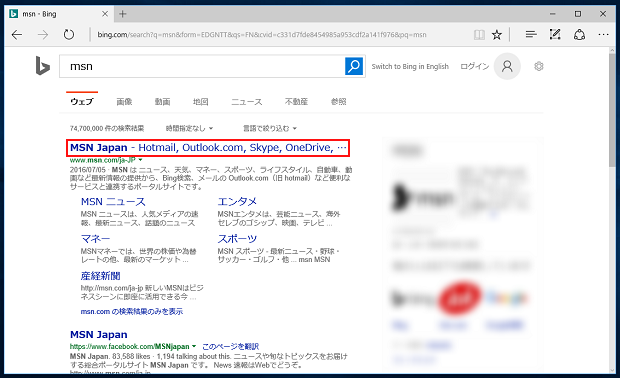This screenshot has height=378, width=620.
Task: Switch to the ニュース news tab
Action: pyautogui.click(x=247, y=102)
